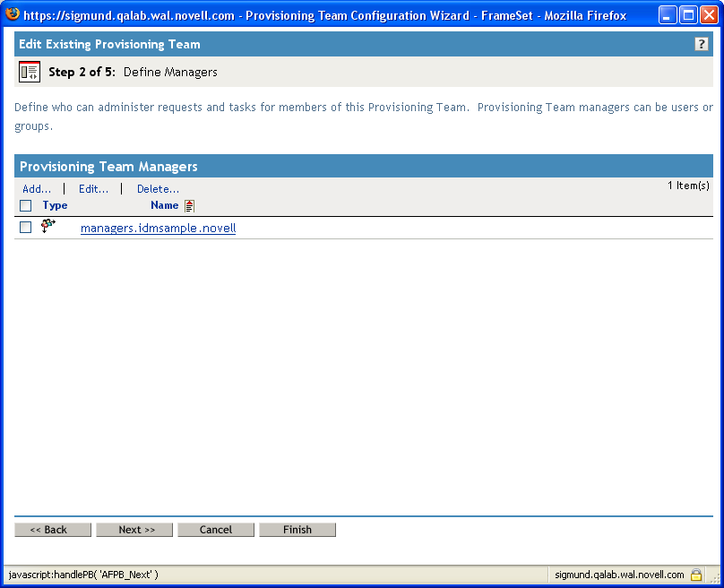Click the group type icon for managers.idmsample.novell
Image resolution: width=724 pixels, height=588 pixels.
pyautogui.click(x=48, y=227)
